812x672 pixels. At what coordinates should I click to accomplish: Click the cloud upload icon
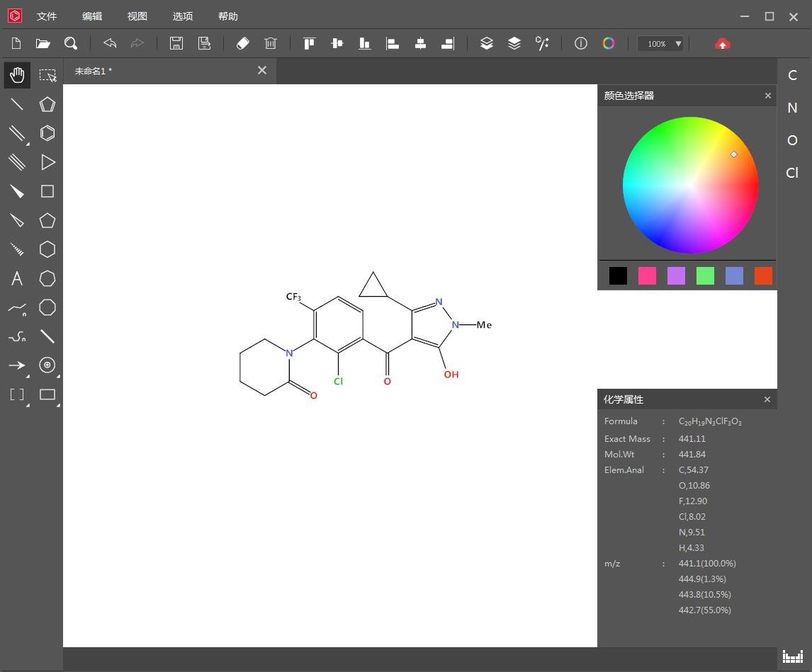(x=722, y=44)
